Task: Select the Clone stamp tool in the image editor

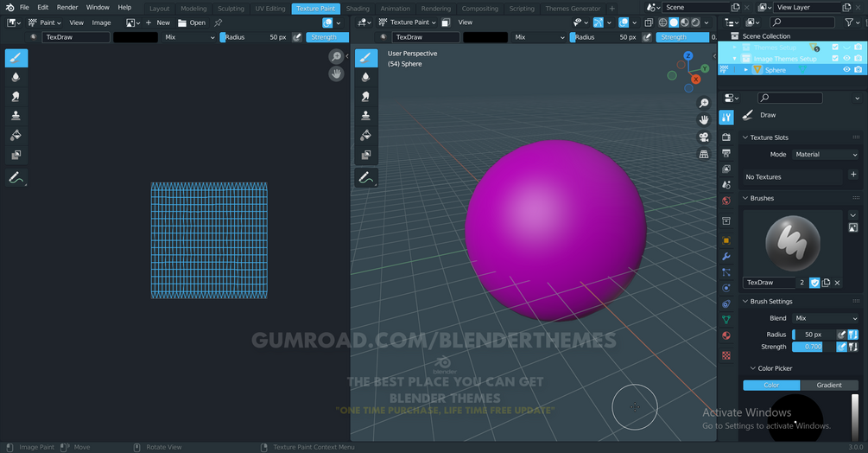Action: tap(16, 116)
